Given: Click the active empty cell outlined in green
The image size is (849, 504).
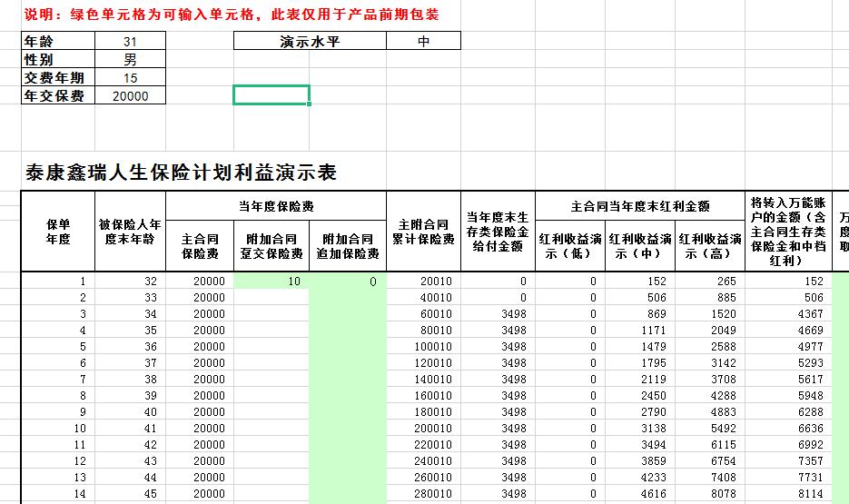Looking at the screenshot, I should coord(271,94).
